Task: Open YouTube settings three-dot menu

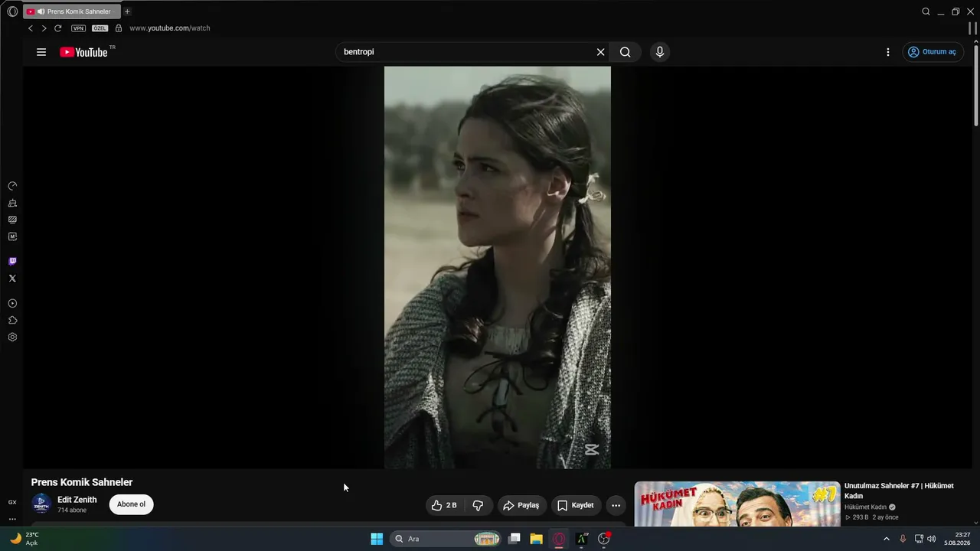Action: pos(888,52)
